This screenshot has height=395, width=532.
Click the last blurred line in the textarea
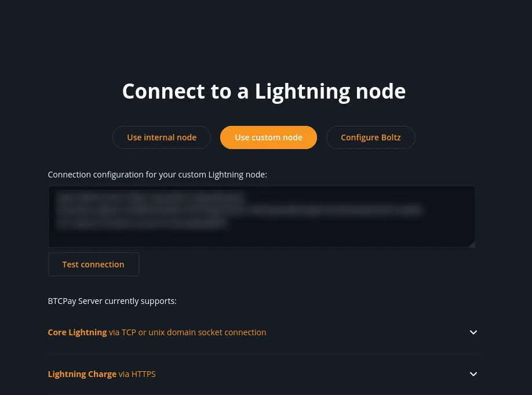coord(142,223)
